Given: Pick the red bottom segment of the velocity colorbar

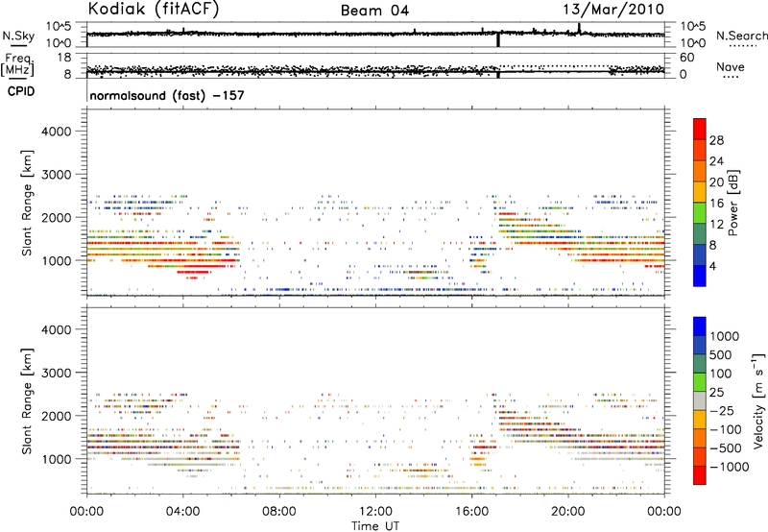Looking at the screenshot, I should [x=700, y=475].
